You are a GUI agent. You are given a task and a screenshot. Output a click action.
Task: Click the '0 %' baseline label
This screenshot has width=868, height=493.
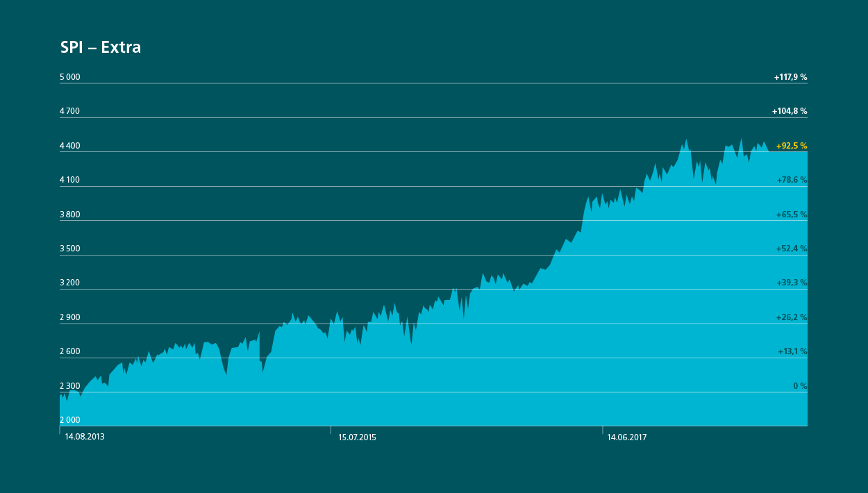tap(800, 386)
